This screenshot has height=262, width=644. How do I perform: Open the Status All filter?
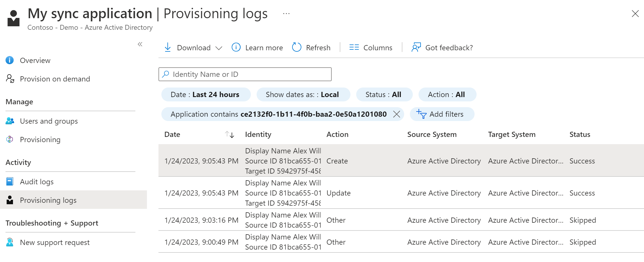tap(384, 94)
